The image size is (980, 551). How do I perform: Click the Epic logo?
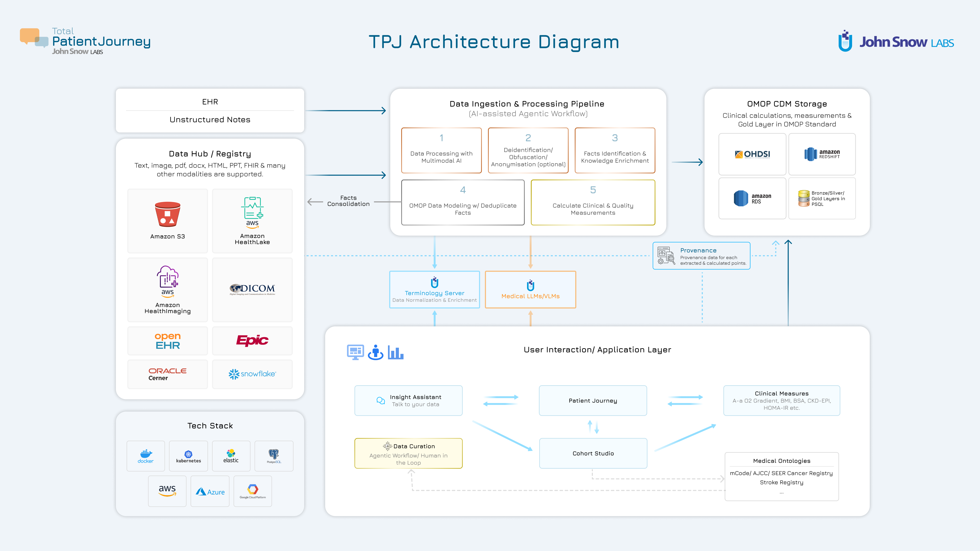(x=252, y=340)
